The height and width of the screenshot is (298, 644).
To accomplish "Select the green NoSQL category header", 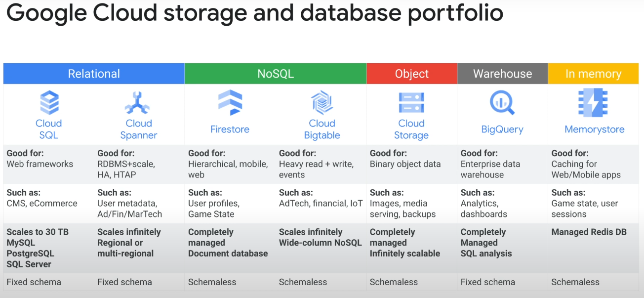I will click(x=276, y=74).
